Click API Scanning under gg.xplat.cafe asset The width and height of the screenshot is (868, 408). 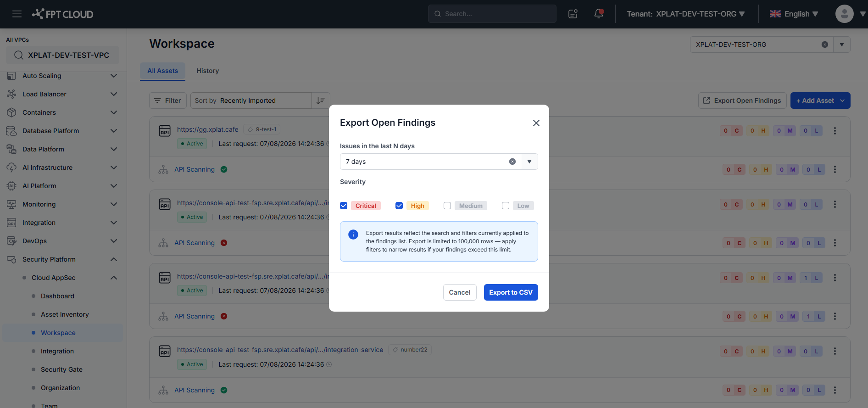(195, 169)
